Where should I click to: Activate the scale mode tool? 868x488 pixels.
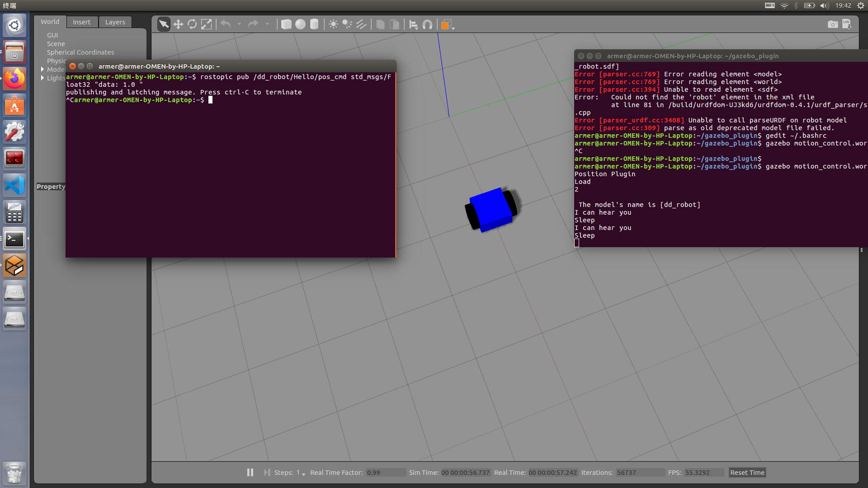pos(206,24)
